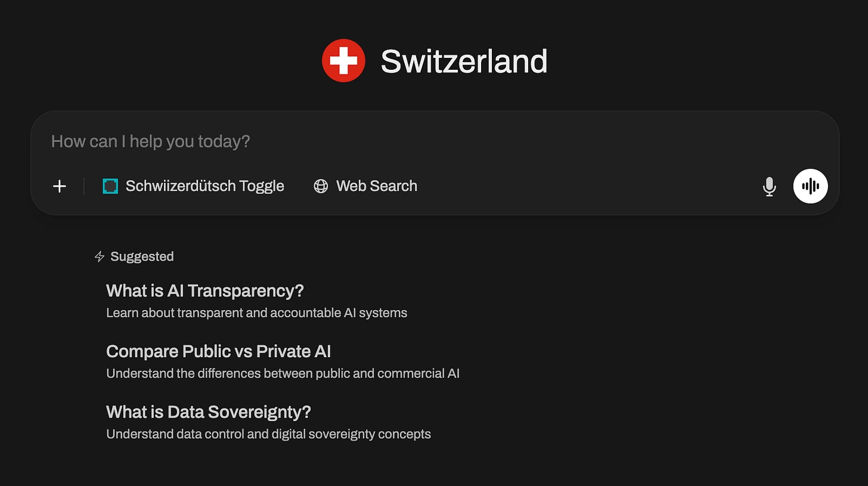868x486 pixels.
Task: Click the globe icon next to Web Search
Action: [320, 186]
